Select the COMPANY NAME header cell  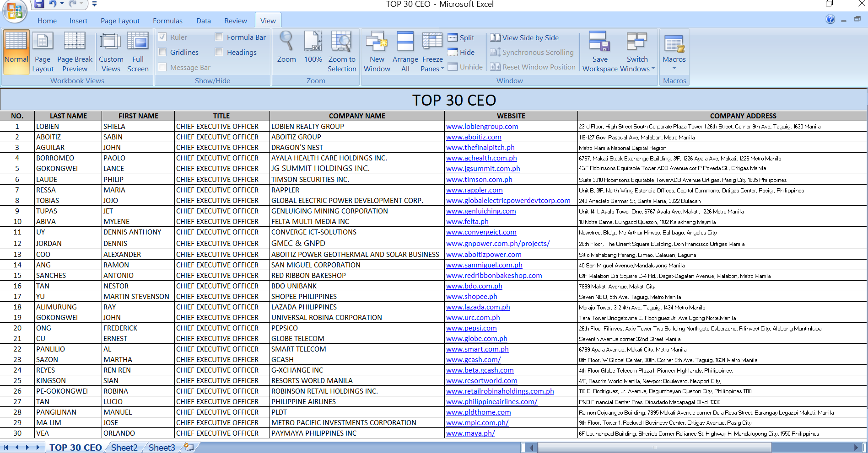click(x=357, y=116)
